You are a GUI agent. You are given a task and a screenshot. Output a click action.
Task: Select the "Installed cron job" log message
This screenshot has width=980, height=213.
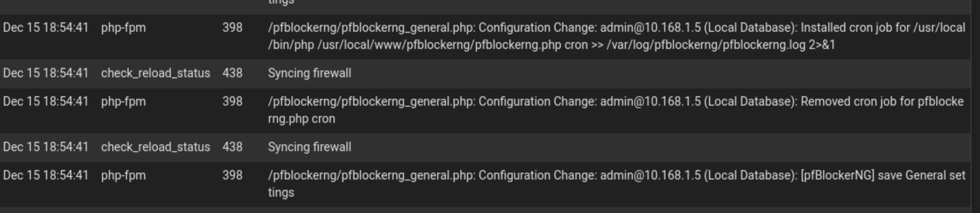[x=616, y=36]
